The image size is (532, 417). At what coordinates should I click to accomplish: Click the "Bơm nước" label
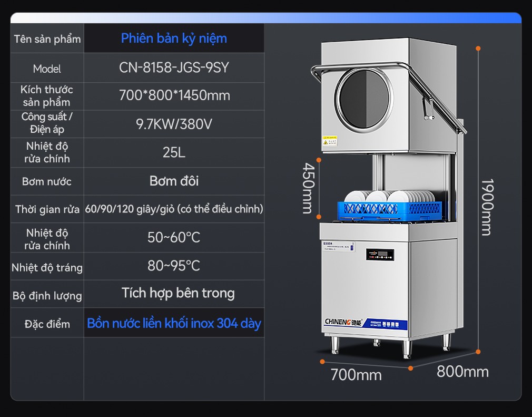tap(47, 182)
